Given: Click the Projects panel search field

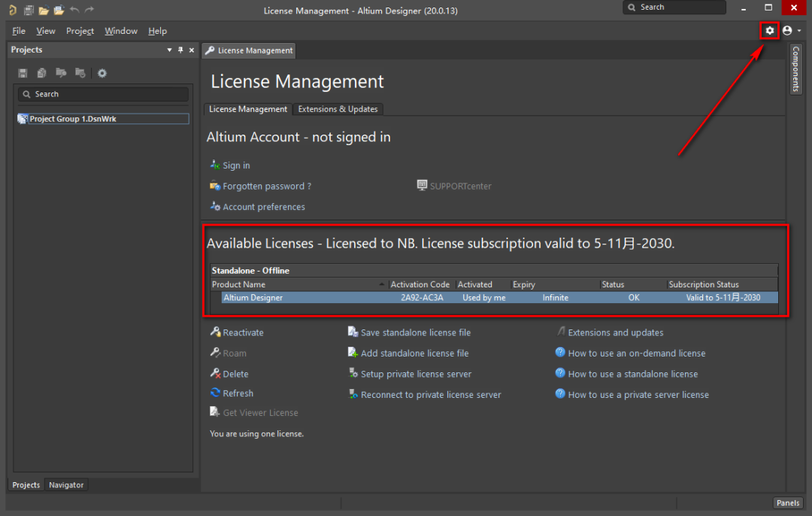Looking at the screenshot, I should 104,94.
